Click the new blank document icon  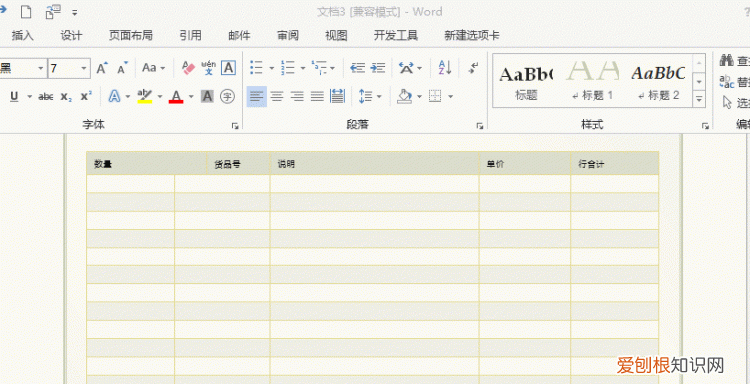coord(26,12)
